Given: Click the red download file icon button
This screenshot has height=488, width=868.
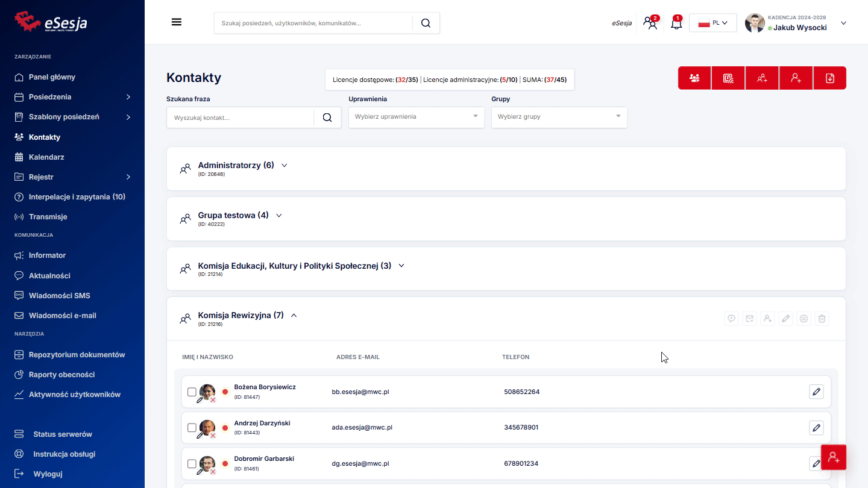Looking at the screenshot, I should tap(829, 78).
